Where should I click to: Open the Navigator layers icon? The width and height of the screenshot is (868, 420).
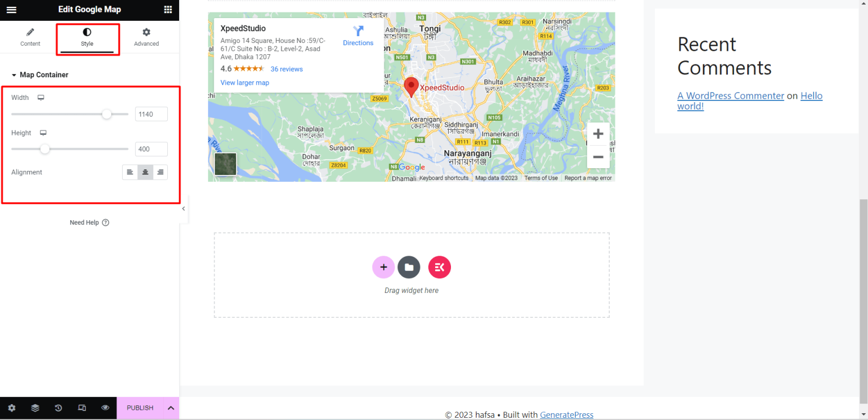click(x=35, y=408)
